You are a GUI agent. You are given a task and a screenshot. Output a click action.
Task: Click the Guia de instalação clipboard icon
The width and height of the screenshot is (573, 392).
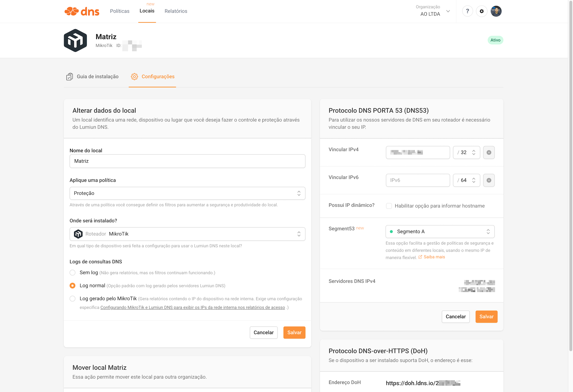[69, 76]
